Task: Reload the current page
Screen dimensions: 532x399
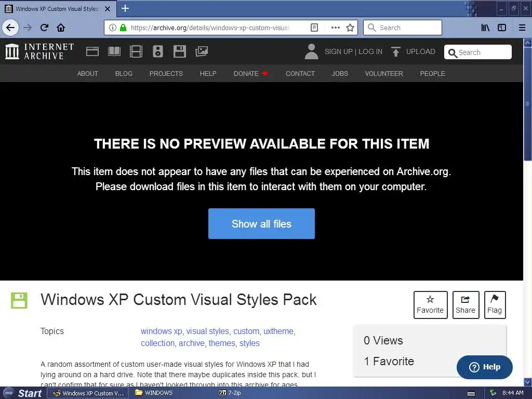Action: point(44,28)
